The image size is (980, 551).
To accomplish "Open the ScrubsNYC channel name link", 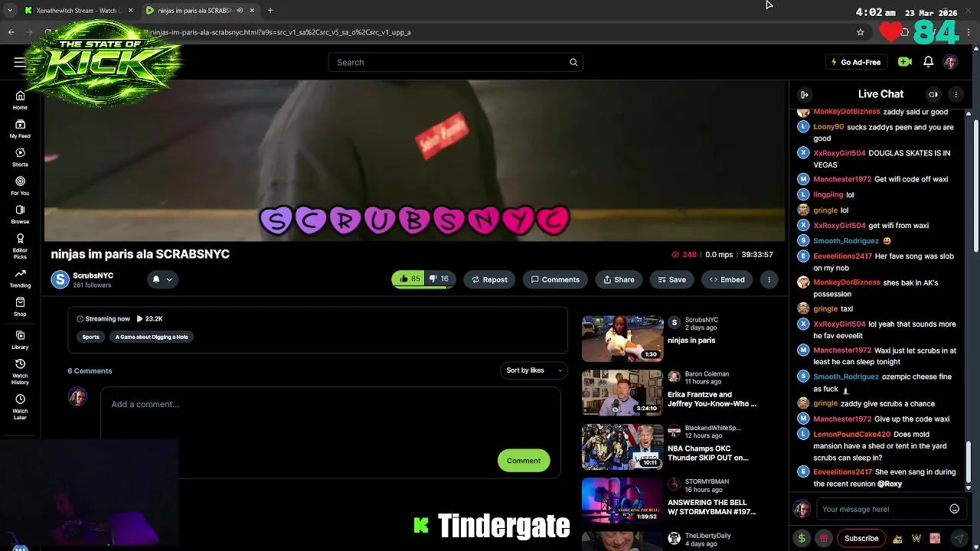I will [93, 275].
